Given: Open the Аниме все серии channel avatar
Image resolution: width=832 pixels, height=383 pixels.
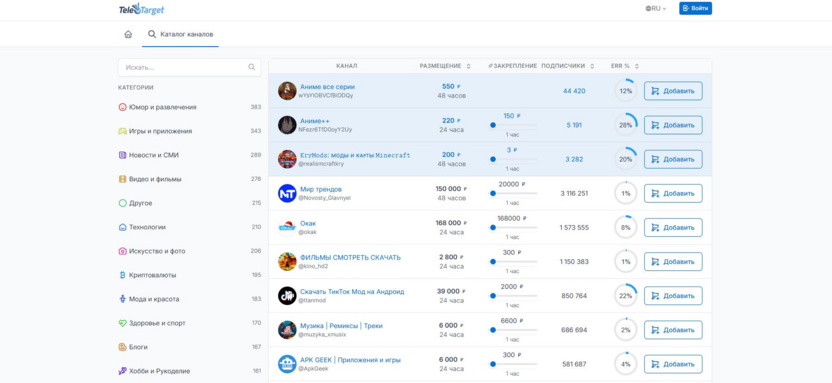Looking at the screenshot, I should point(287,91).
